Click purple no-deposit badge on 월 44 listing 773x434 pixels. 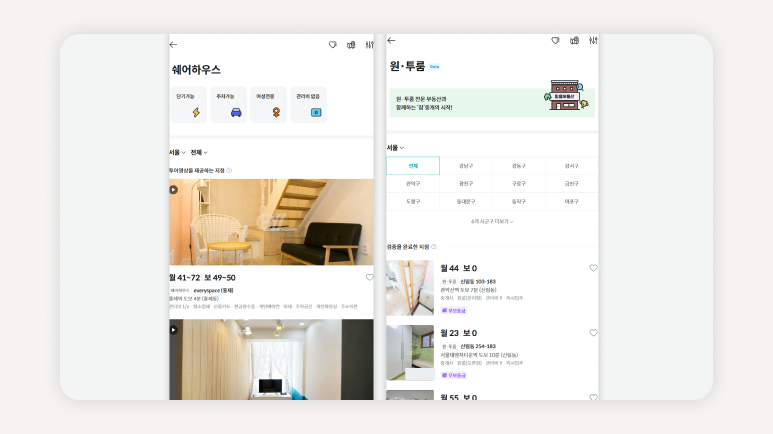tap(454, 311)
